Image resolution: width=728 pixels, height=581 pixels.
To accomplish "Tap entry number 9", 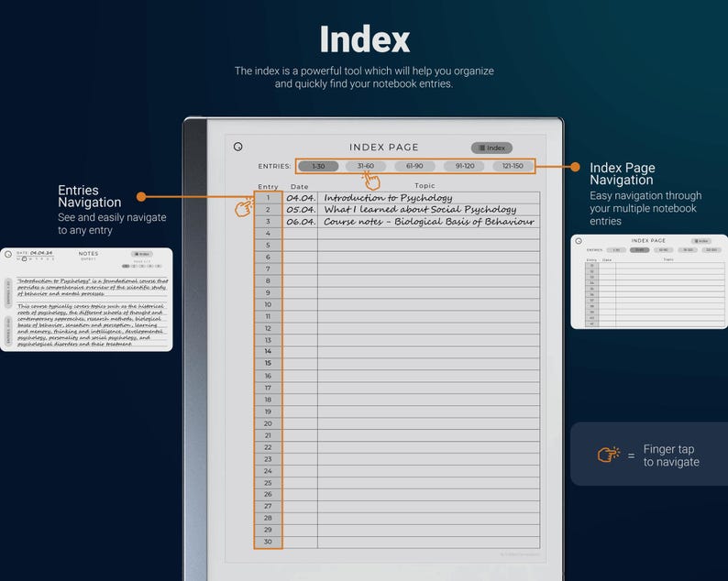I will pyautogui.click(x=268, y=293).
